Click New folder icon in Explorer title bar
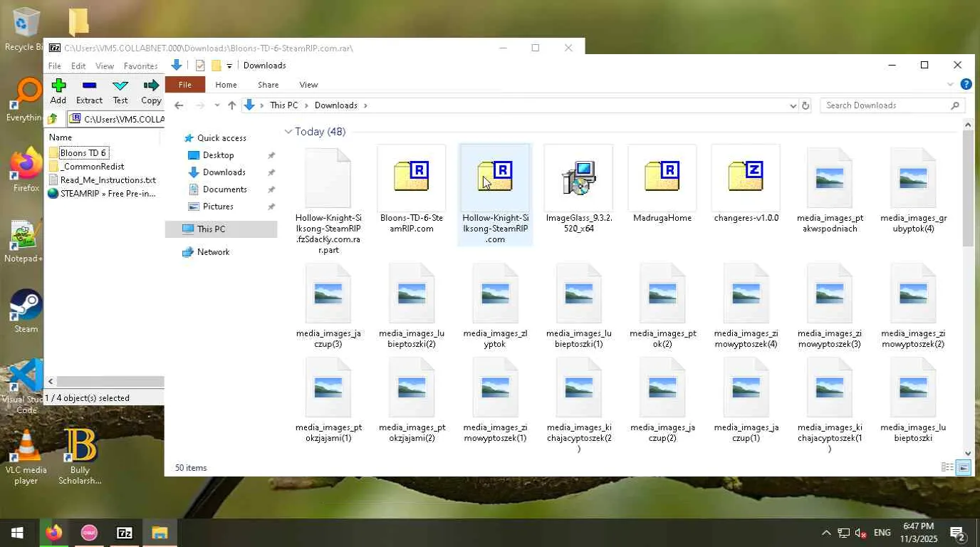Image resolution: width=980 pixels, height=547 pixels. click(216, 66)
